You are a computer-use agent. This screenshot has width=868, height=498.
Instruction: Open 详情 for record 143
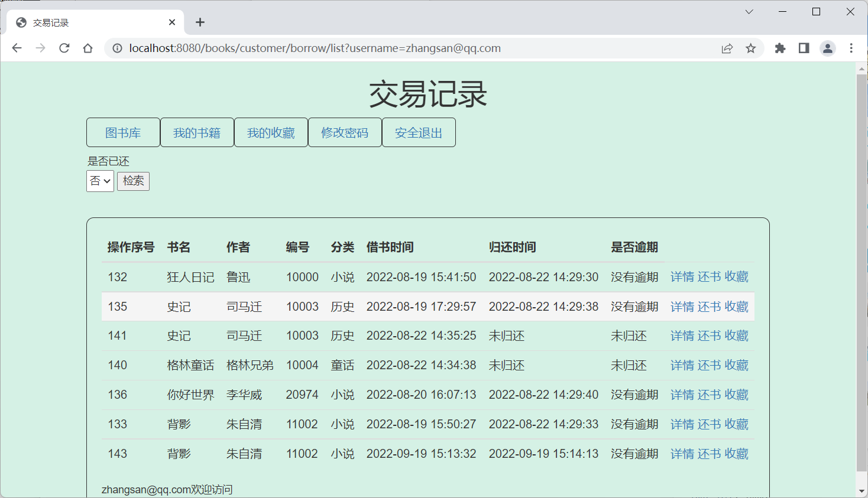682,454
